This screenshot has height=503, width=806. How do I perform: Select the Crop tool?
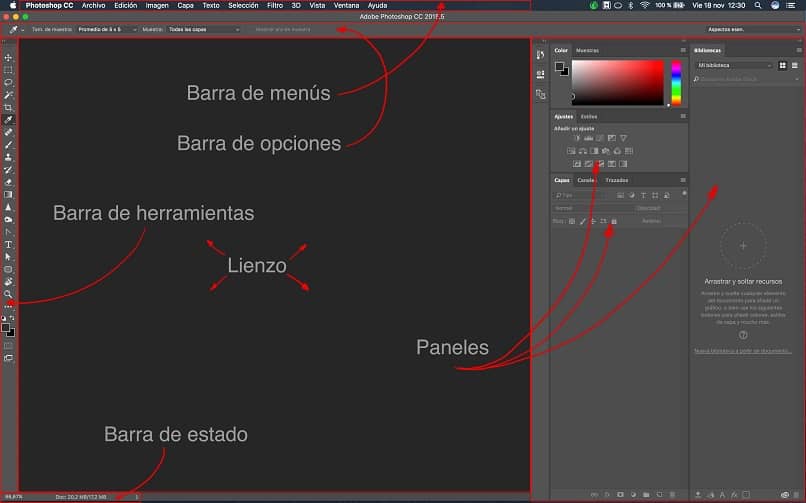[x=8, y=107]
